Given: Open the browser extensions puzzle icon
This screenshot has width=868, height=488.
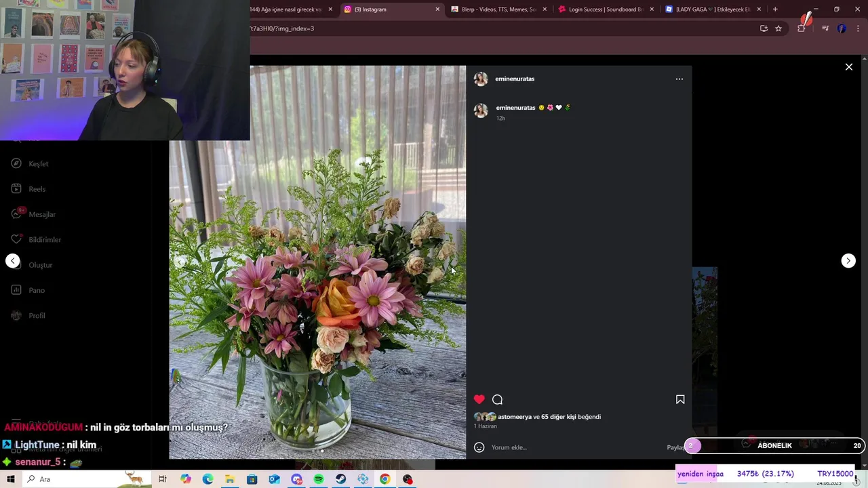Looking at the screenshot, I should tap(802, 28).
